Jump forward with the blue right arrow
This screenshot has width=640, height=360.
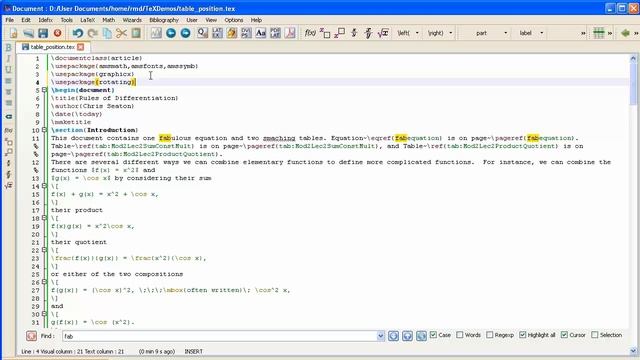[186, 33]
